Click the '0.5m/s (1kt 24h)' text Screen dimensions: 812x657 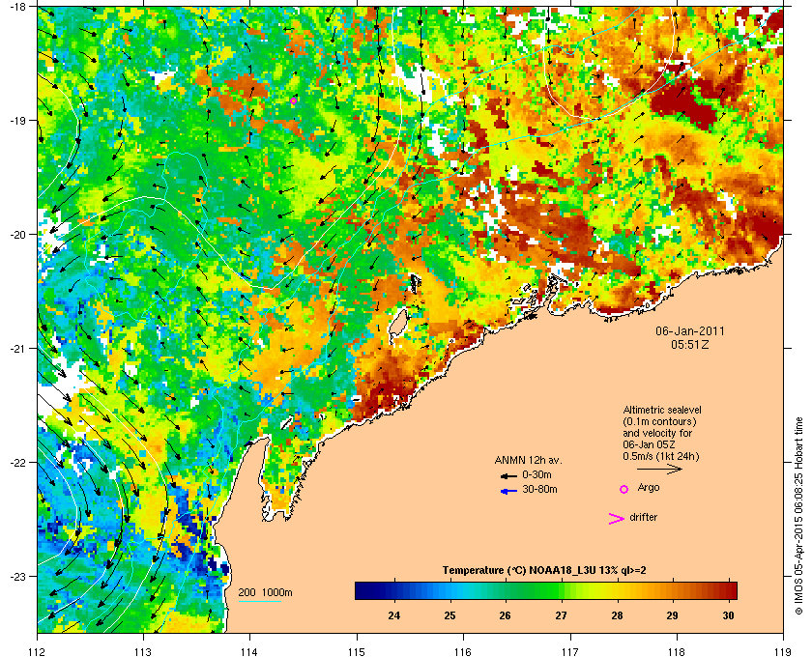[661, 457]
